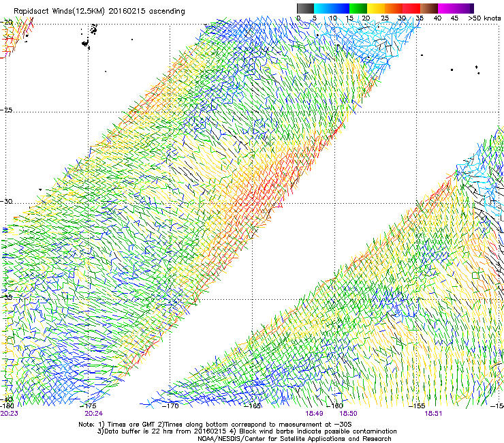
Task: Click the brown 35–40 knots legend segment
Action: tap(429, 8)
